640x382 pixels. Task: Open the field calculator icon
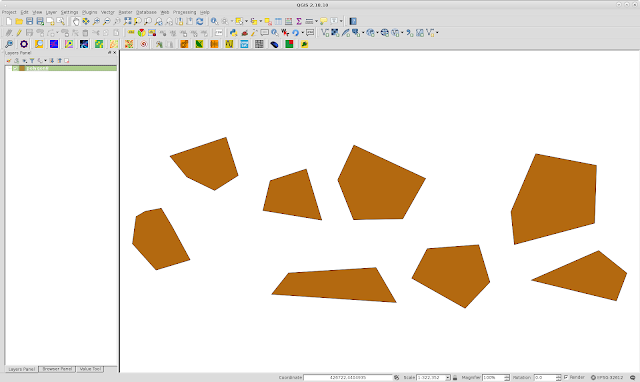(x=289, y=21)
